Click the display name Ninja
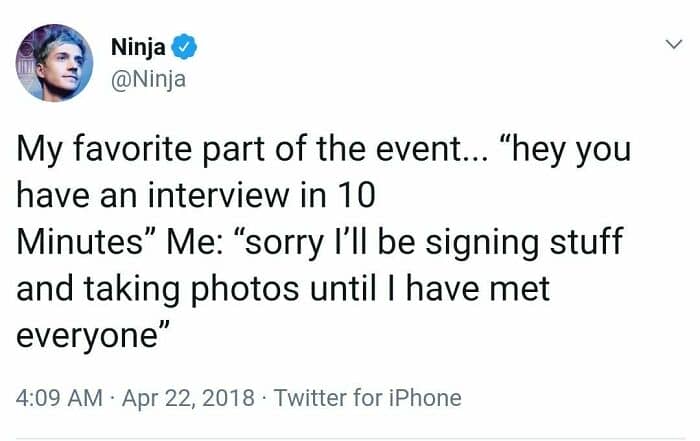Viewport: 700px width, 441px height. point(140,44)
